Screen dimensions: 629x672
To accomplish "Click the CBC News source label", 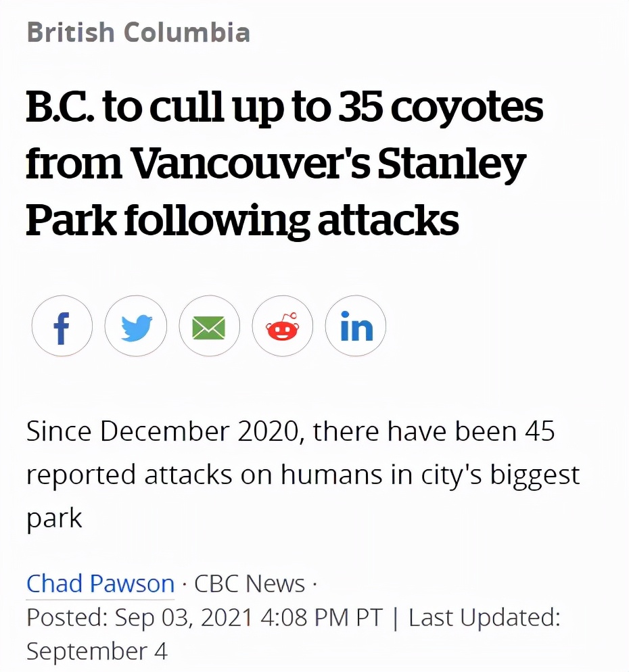I will (250, 583).
